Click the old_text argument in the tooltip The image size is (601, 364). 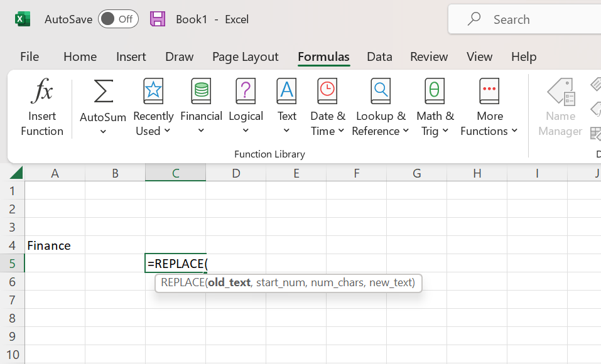click(229, 282)
